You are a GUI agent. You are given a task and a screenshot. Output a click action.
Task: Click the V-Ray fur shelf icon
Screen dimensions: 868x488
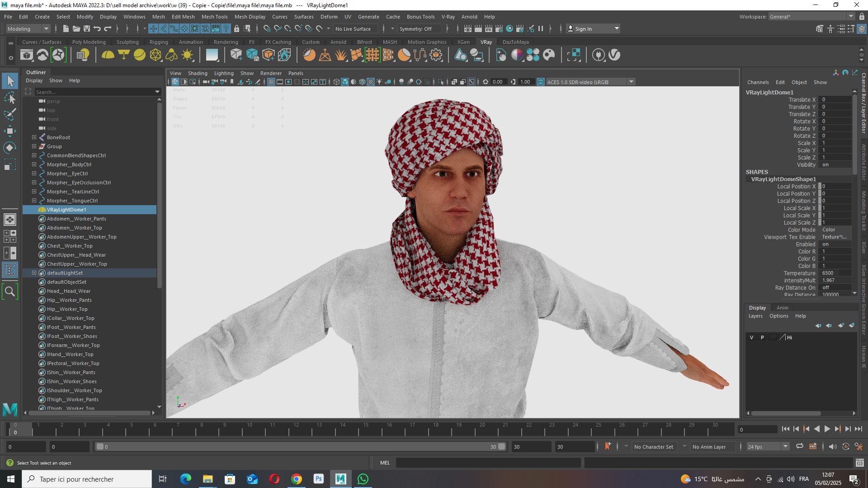coord(341,55)
